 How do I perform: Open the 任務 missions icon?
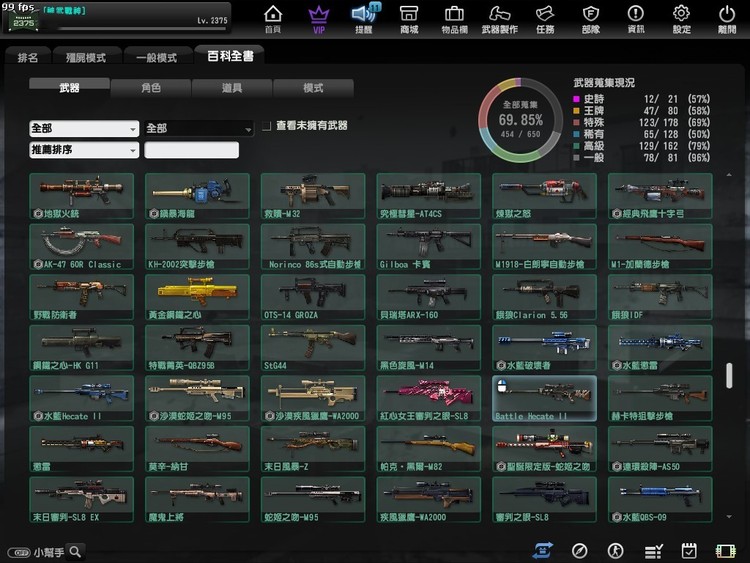click(x=545, y=18)
